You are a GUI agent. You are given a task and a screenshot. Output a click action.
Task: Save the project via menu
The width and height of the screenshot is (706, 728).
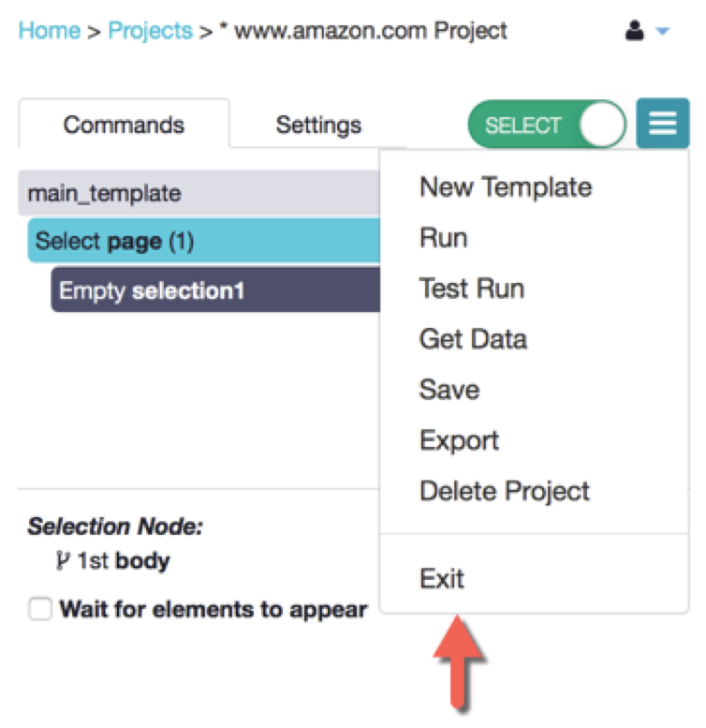click(x=449, y=390)
